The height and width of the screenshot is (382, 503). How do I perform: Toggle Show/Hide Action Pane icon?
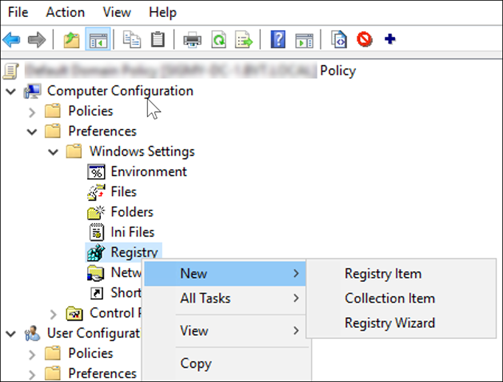(304, 40)
